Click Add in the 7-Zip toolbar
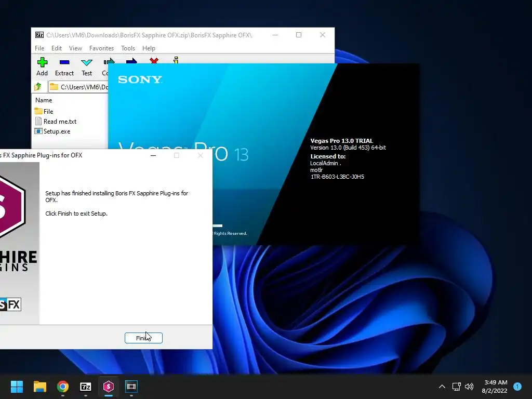Viewport: 532px width, 399px height. pyautogui.click(x=42, y=66)
